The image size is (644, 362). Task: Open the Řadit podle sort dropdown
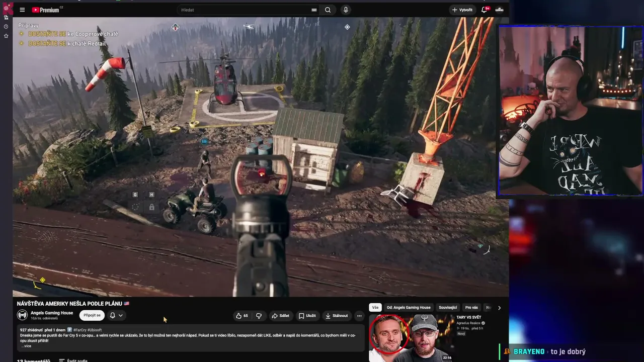(x=73, y=360)
